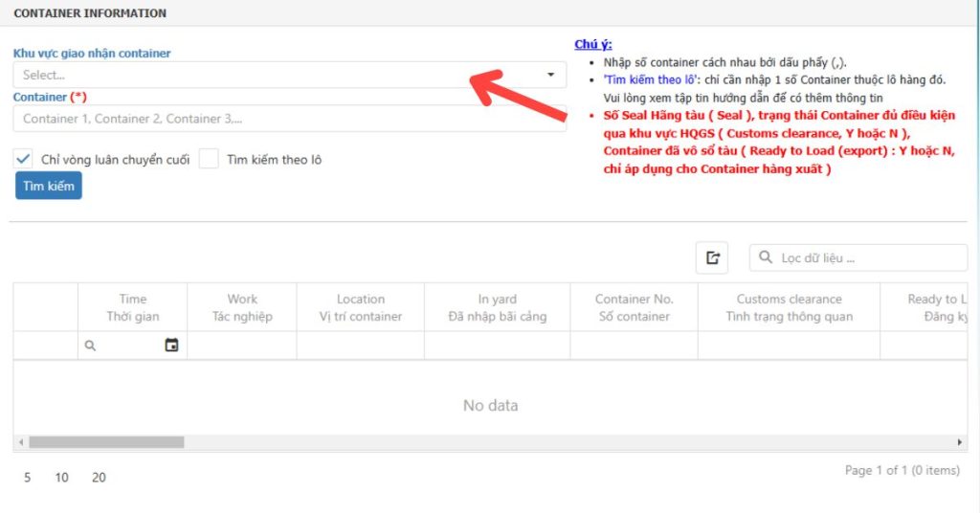Click the scrollbar left arrow

(21, 442)
